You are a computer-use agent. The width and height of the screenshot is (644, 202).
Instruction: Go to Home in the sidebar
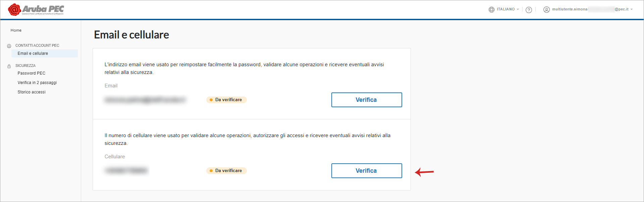tap(16, 30)
